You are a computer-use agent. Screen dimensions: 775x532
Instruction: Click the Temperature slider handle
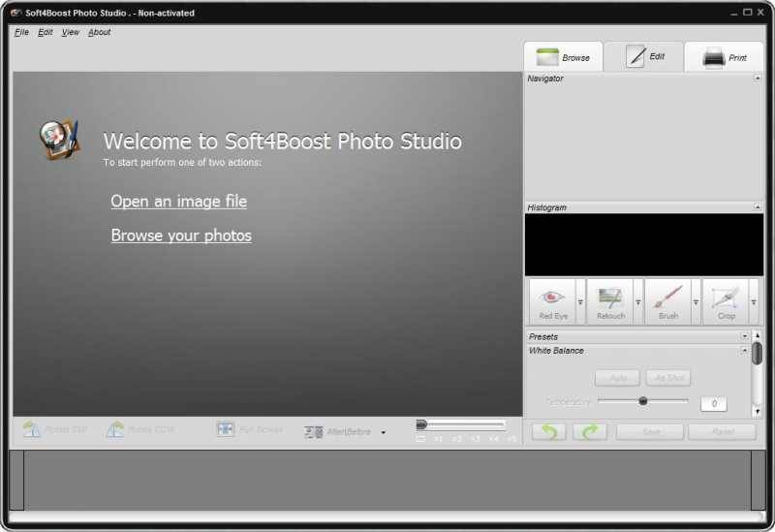point(642,401)
